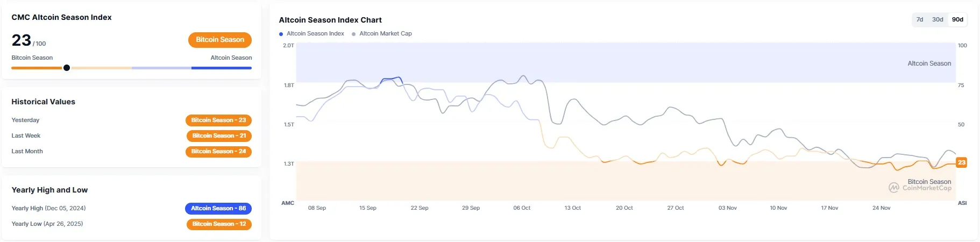Click the Yearly High Altcoin Season - 86 badge
Screen dimensions: 980x242
pos(218,209)
